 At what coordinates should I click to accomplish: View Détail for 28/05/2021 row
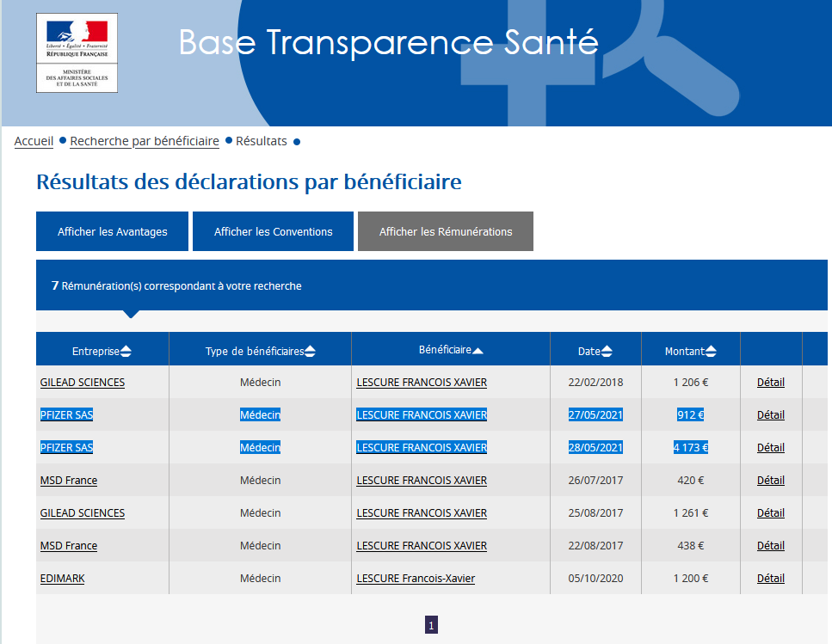pyautogui.click(x=770, y=448)
